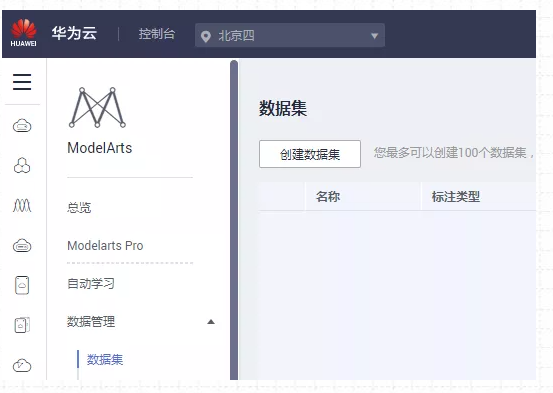Click the ModelArts wave sidebar icon
The height and width of the screenshot is (393, 553).
[22, 205]
